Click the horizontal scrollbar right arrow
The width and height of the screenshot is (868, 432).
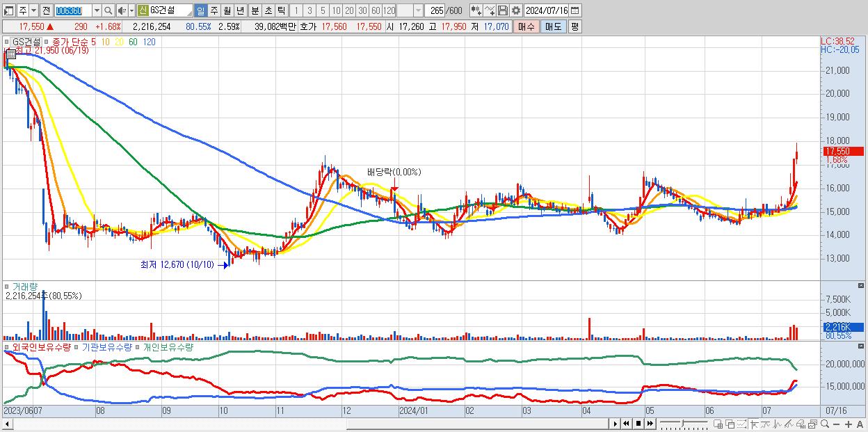pos(615,424)
